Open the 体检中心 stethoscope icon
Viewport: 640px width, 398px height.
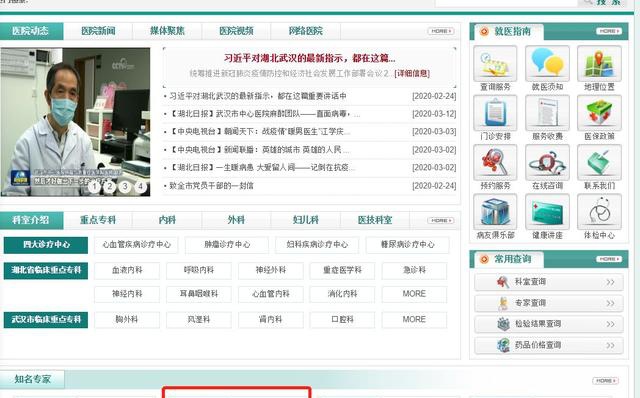pos(599,212)
